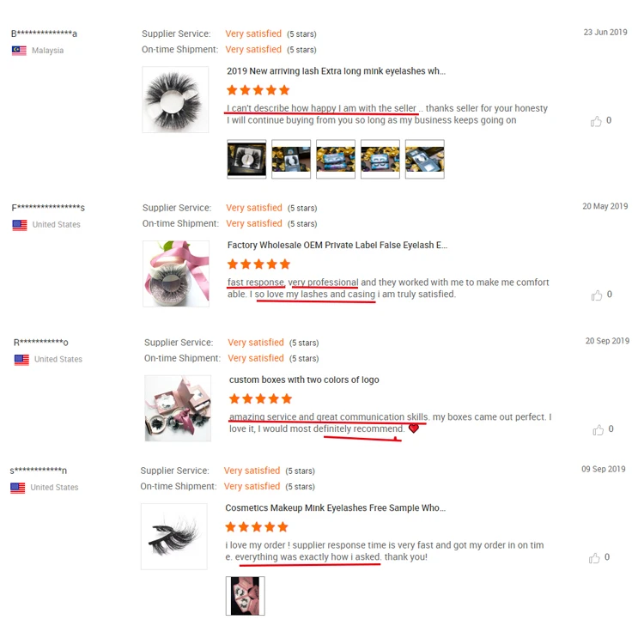
Task: View first review photo of black lash box
Action: 246,159
